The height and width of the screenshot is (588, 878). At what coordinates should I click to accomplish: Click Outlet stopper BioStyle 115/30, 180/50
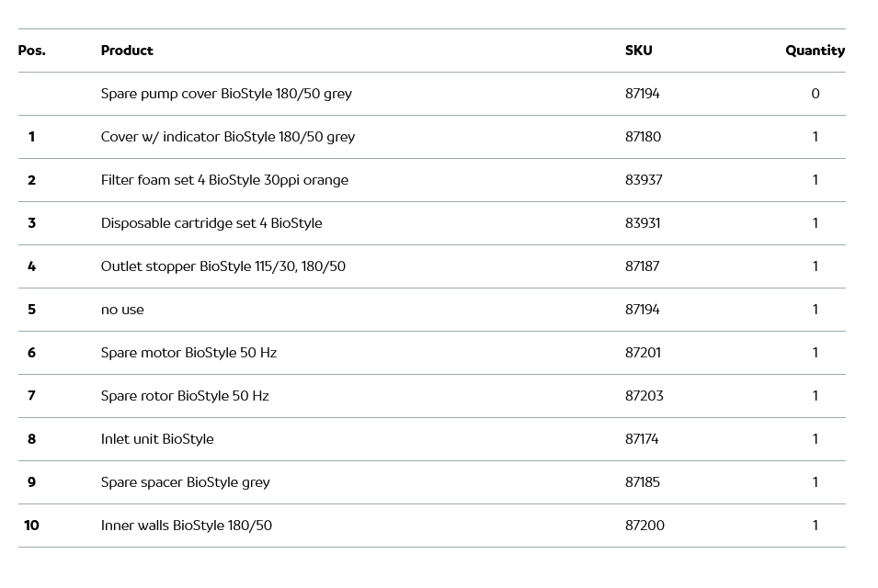[223, 266]
